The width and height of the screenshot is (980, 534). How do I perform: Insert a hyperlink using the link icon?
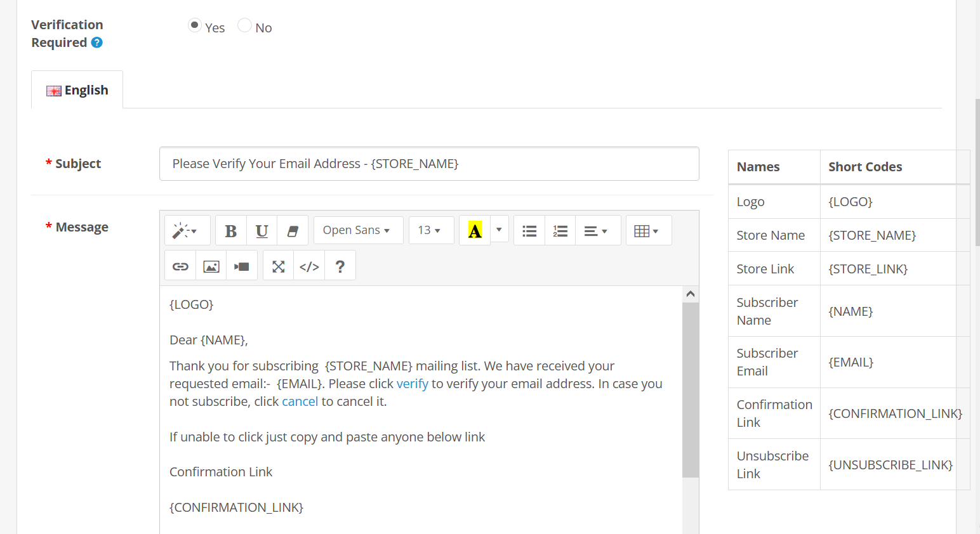180,266
